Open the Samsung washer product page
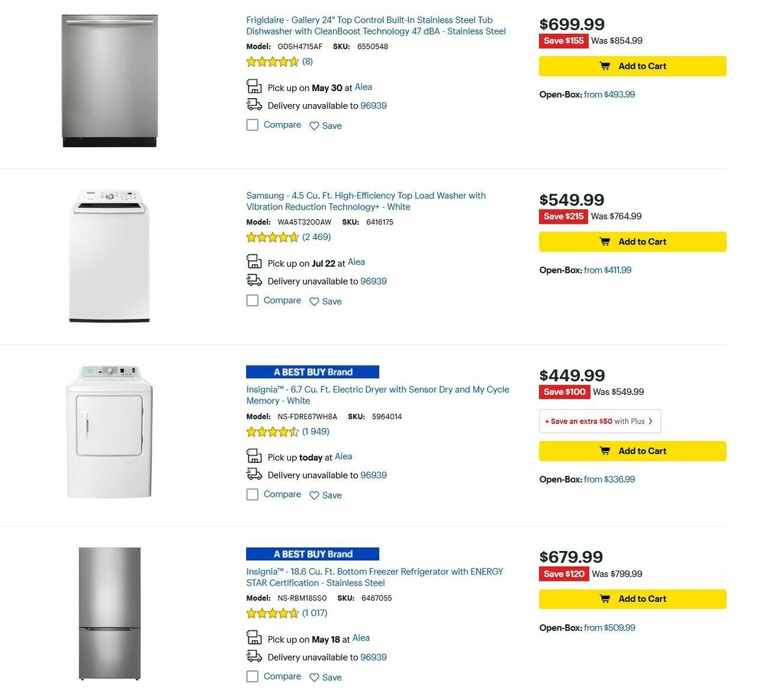 pos(366,201)
